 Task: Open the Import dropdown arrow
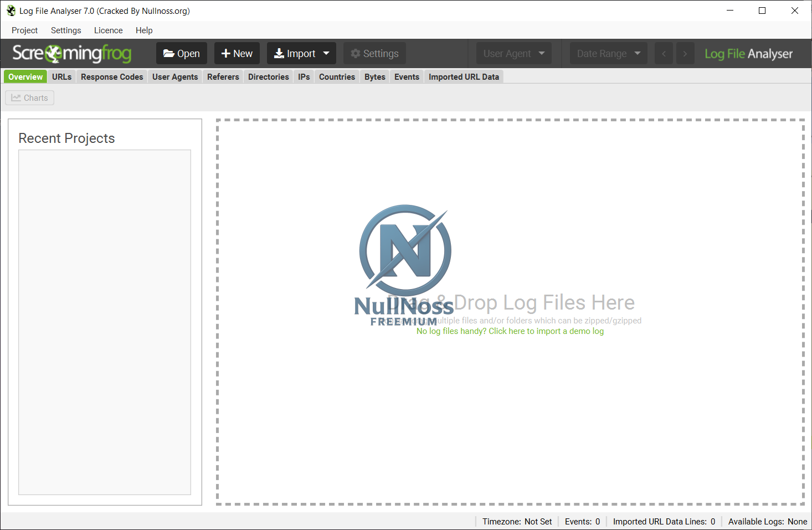tap(326, 54)
